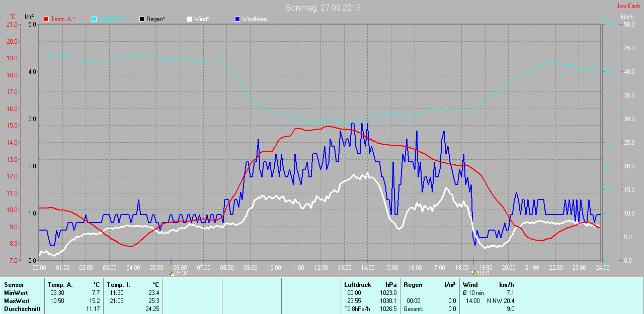Click the wind average value 7.1
The width and height of the screenshot is (644, 314).
pos(510,292)
